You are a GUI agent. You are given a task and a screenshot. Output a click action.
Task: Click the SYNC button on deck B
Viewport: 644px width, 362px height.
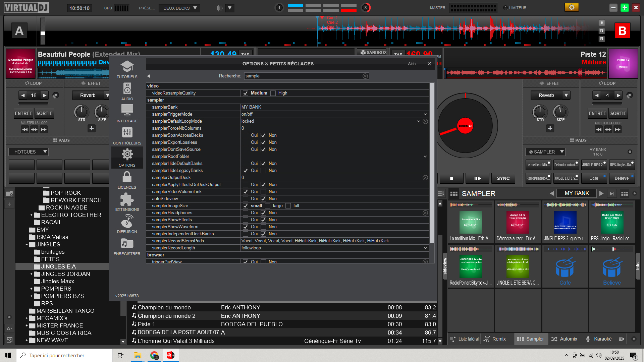point(503,178)
